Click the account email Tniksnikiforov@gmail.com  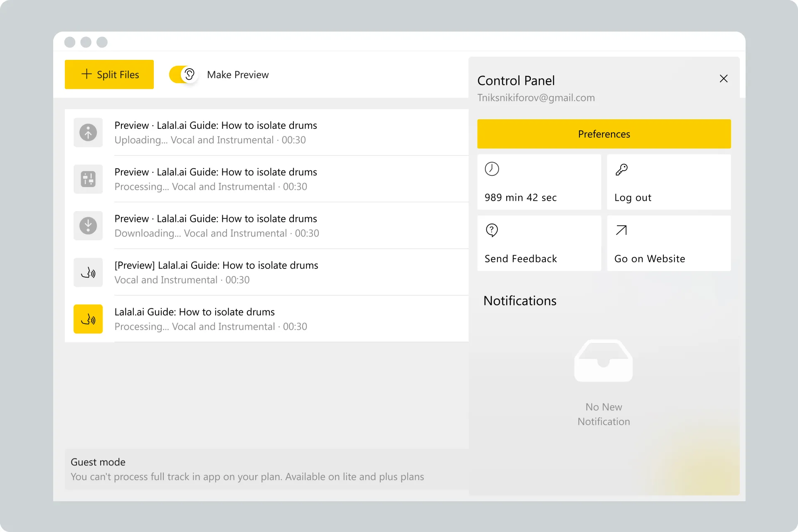(536, 98)
